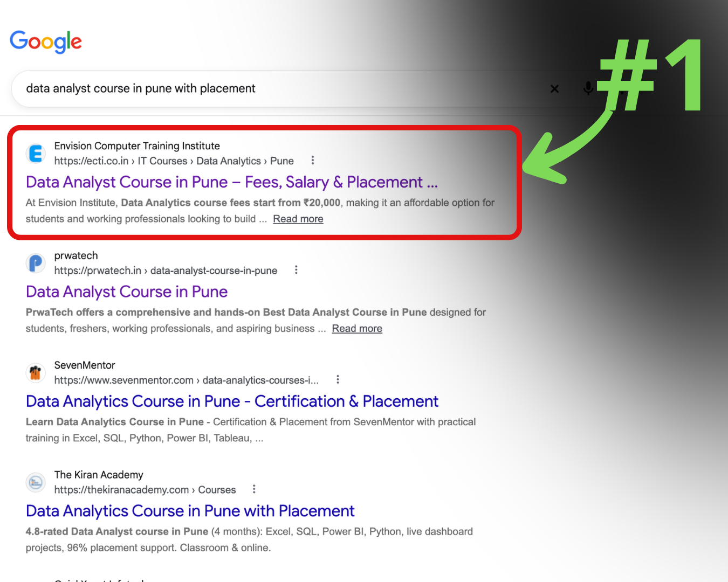
Task: Open 'Data Analytics Course in Pune with Placement' result
Action: [x=190, y=511]
